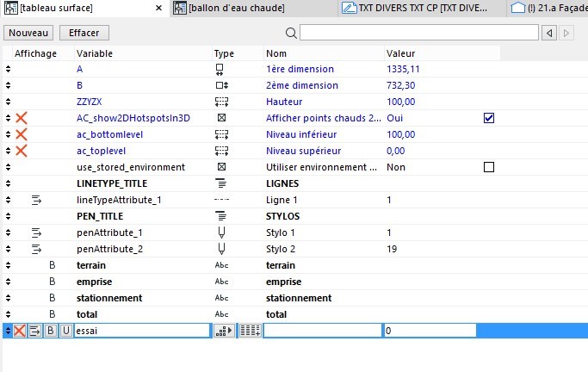Click the pen type icon for penAttribute_1

(221, 232)
